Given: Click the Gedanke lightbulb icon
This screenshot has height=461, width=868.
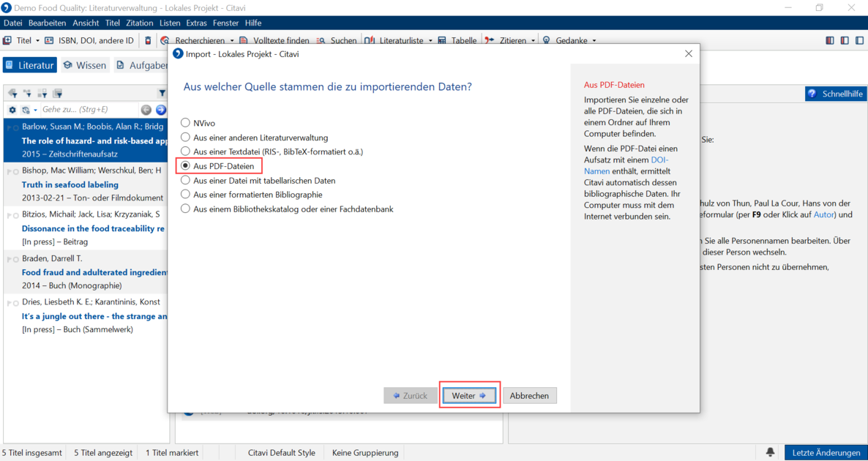Looking at the screenshot, I should click(547, 40).
